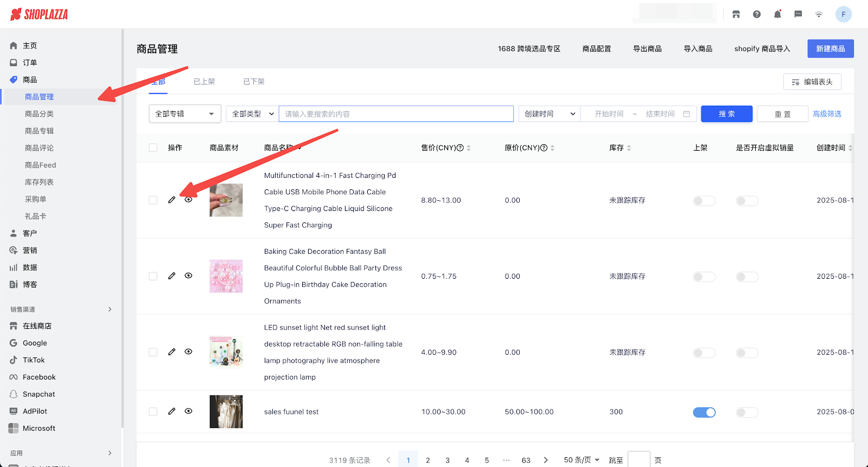Click the 新建商品 button

tap(831, 49)
